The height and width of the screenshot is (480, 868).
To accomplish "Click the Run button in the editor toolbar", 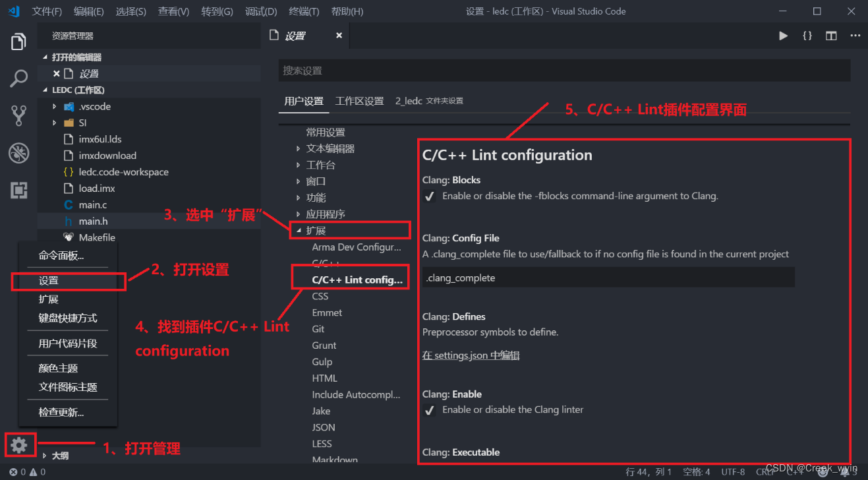I will [783, 36].
